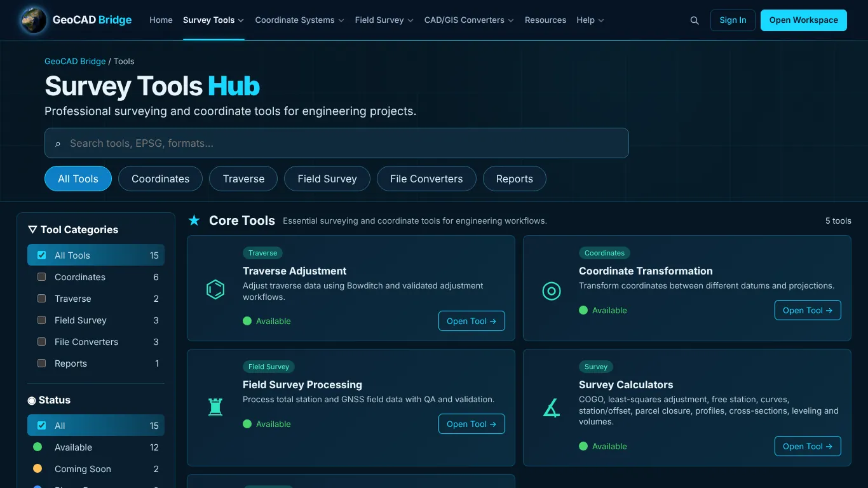Click the Open Workspace button
This screenshot has width=868, height=488.
(x=804, y=20)
